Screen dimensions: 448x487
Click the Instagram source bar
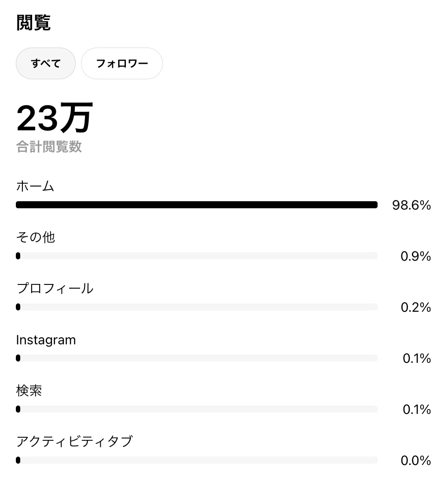[197, 358]
